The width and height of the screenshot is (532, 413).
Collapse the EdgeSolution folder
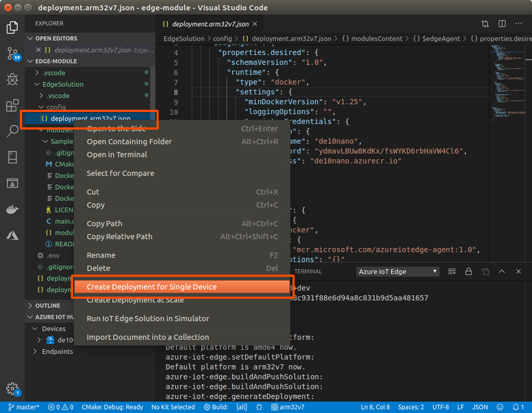(x=63, y=84)
